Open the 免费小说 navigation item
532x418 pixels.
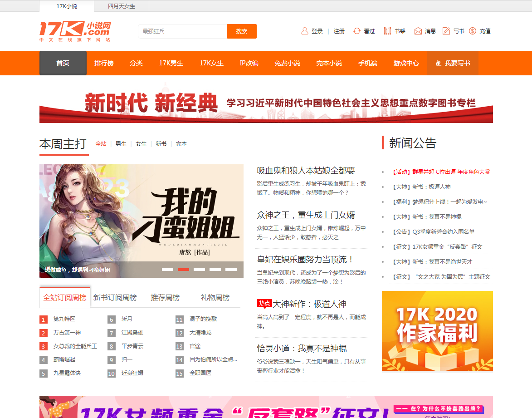coord(287,63)
